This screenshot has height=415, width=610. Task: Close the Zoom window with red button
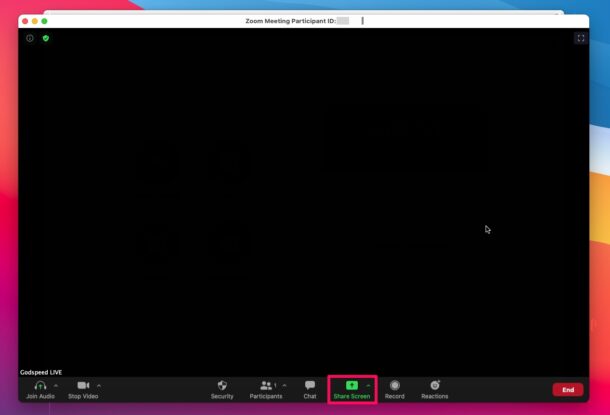(25, 21)
